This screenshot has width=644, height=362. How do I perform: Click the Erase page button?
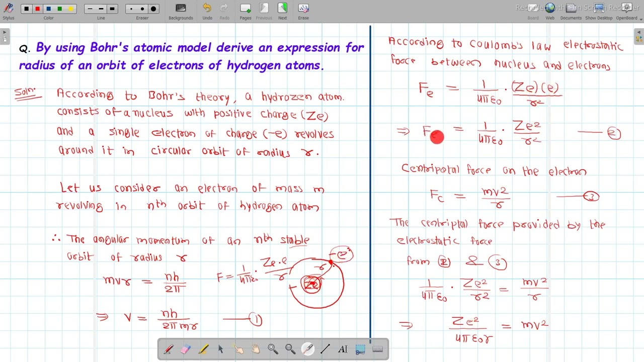(x=303, y=11)
